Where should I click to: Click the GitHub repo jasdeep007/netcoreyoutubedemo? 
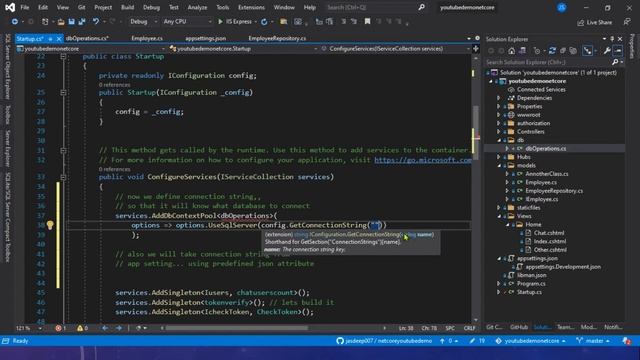click(x=384, y=341)
